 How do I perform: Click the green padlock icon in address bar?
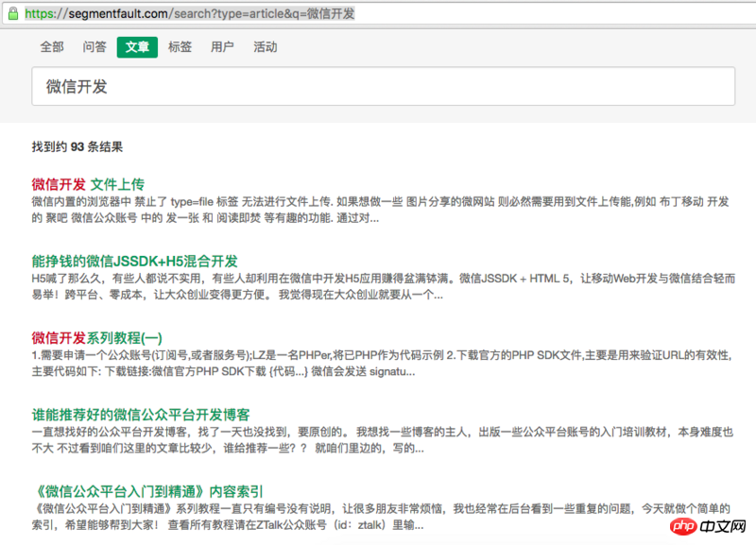click(13, 13)
